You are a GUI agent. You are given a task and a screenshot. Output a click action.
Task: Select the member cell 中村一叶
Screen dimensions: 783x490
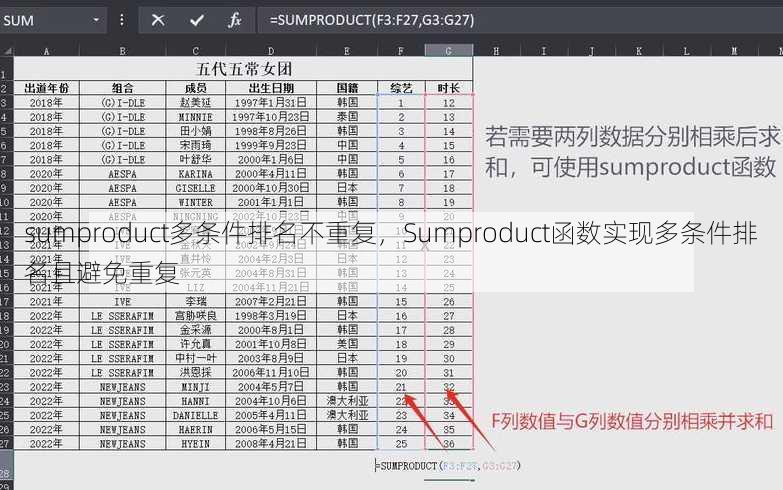coord(195,359)
